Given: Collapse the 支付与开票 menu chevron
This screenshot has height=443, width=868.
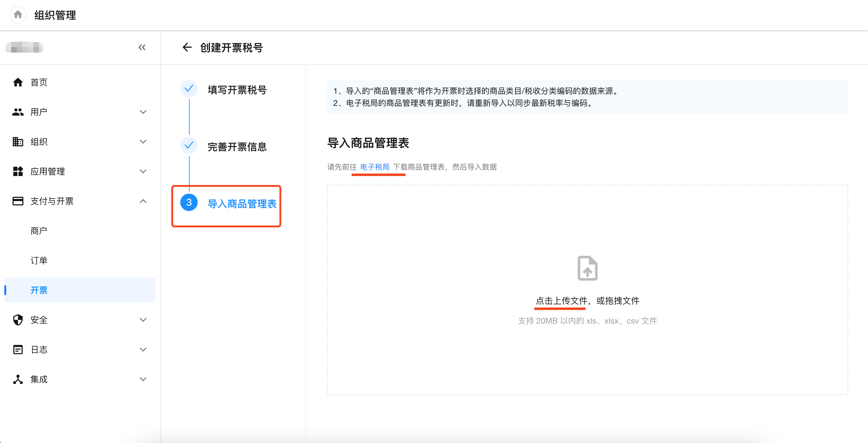Looking at the screenshot, I should 143,201.
